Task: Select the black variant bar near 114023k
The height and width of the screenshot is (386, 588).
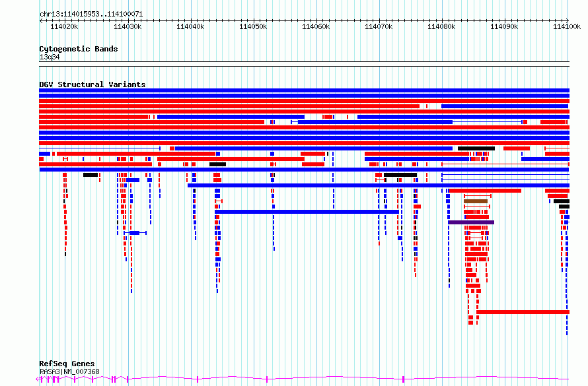Action: tap(91, 175)
